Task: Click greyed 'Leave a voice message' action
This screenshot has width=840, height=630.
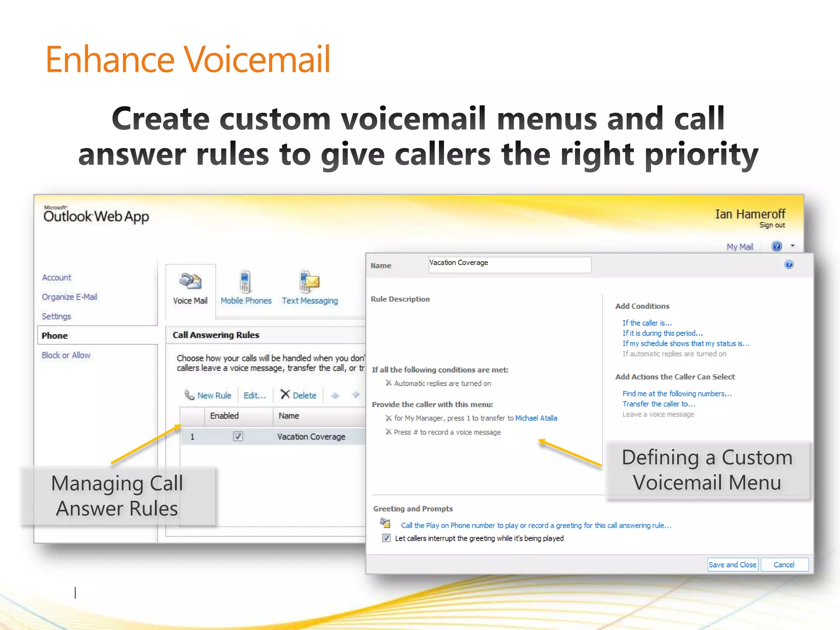Action: pyautogui.click(x=658, y=414)
